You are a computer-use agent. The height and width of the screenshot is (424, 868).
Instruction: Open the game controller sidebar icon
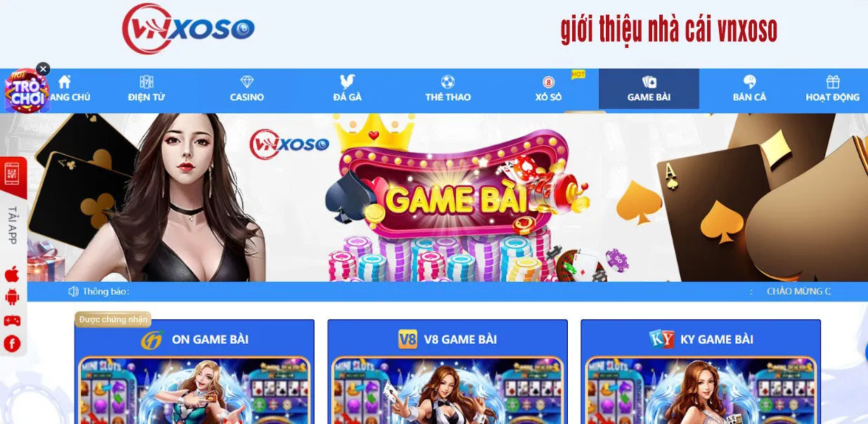(12, 321)
